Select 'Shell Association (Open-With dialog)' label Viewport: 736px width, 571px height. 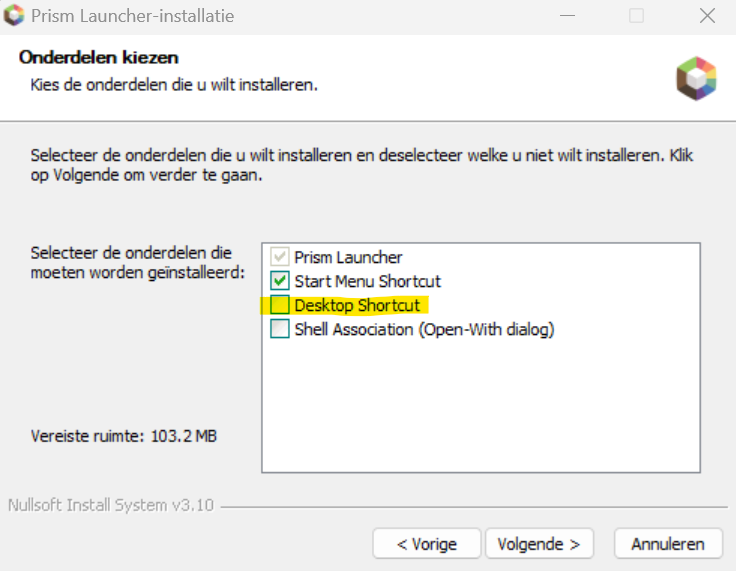pyautogui.click(x=424, y=330)
